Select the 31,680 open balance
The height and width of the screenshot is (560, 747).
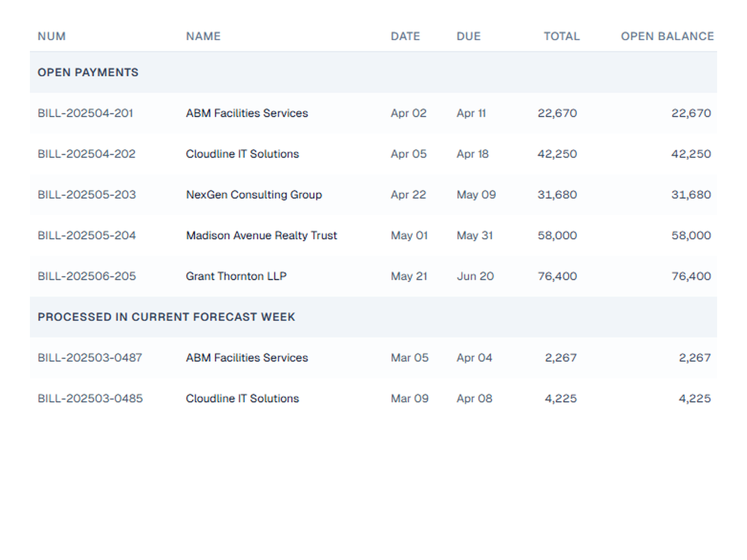[691, 195]
